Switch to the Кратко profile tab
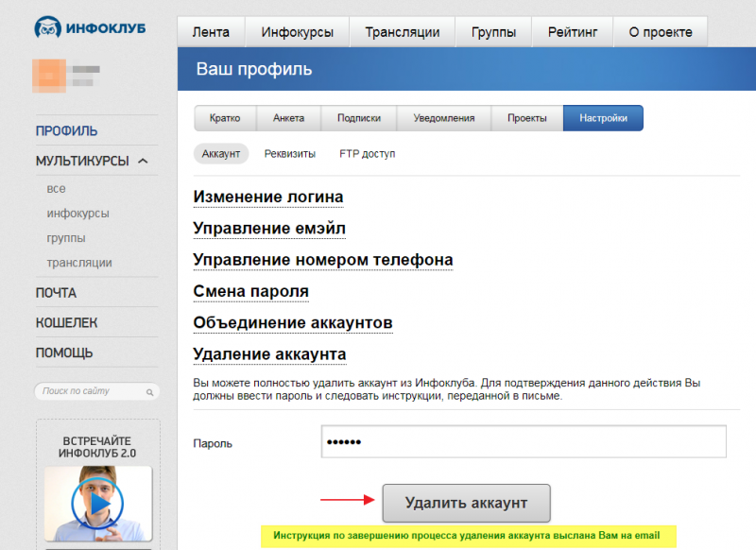Image resolution: width=756 pixels, height=550 pixels. [x=225, y=118]
